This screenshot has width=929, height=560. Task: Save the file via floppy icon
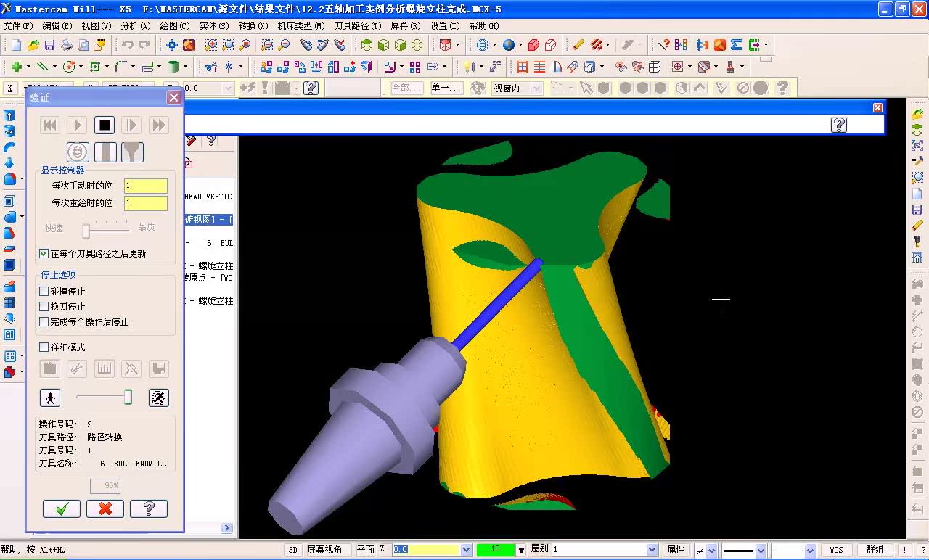49,45
